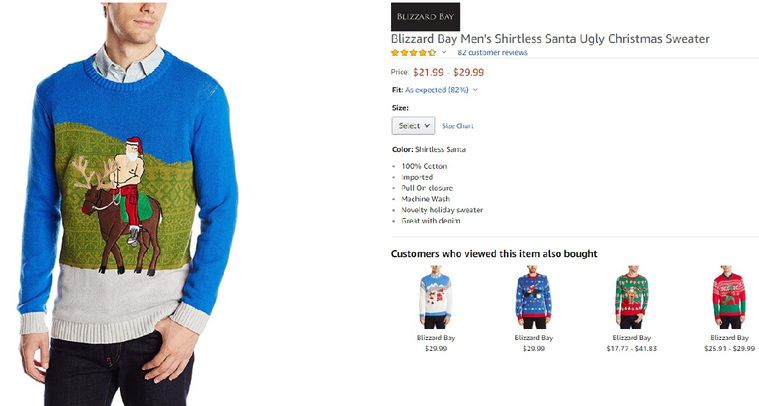Click the main Shirtless Santa sweater image
Viewport: 759px width, 406px height.
coord(128,203)
